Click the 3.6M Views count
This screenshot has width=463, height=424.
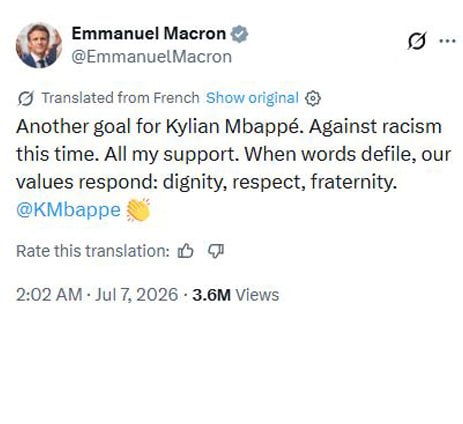pyautogui.click(x=236, y=295)
